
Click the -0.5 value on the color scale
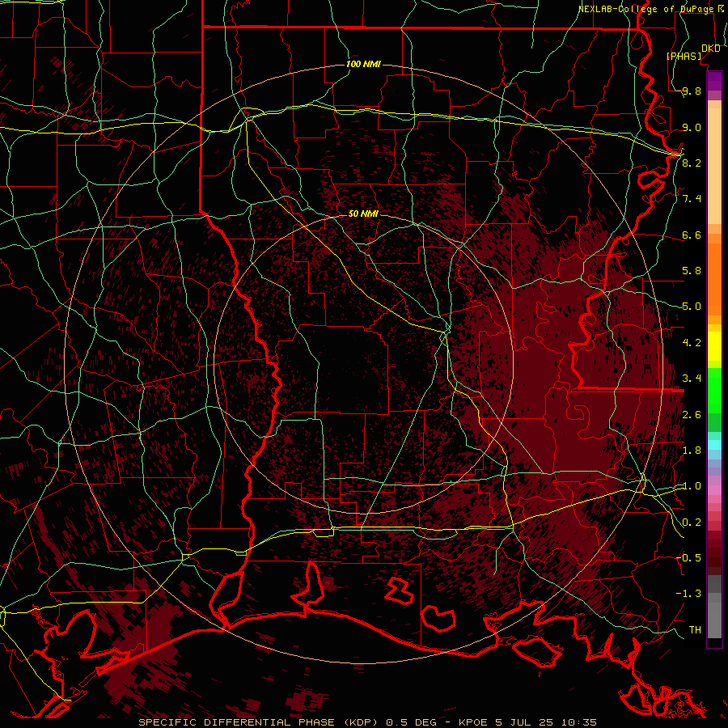click(x=688, y=557)
